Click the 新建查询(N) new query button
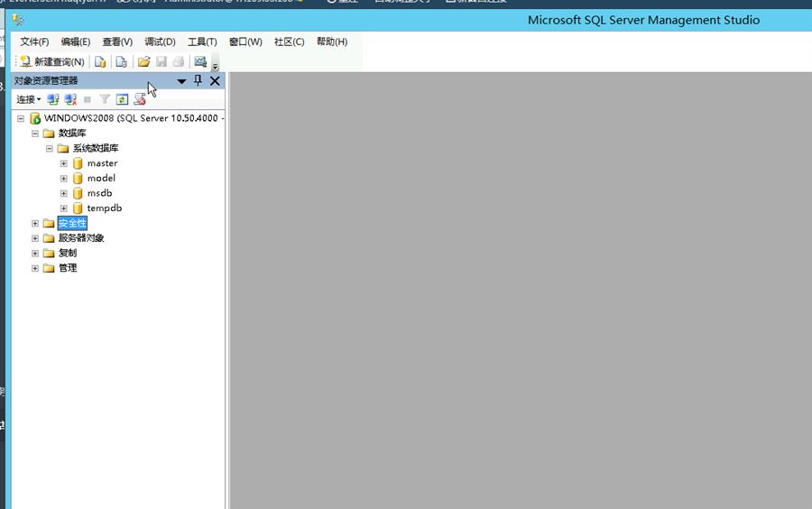Image resolution: width=812 pixels, height=509 pixels. 51,62
